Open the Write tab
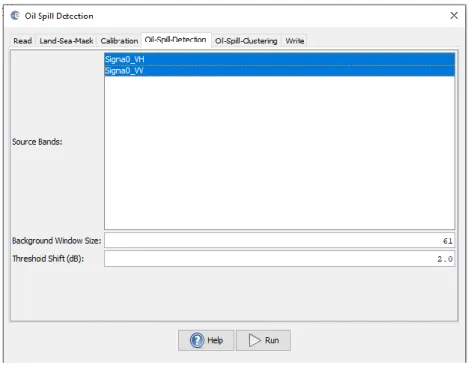The image size is (468, 365). [x=295, y=41]
